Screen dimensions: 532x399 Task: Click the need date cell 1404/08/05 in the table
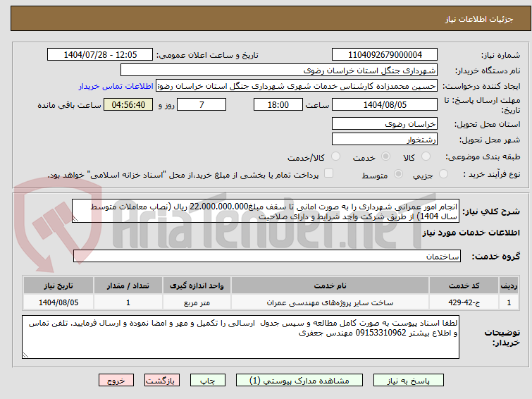[58, 302]
